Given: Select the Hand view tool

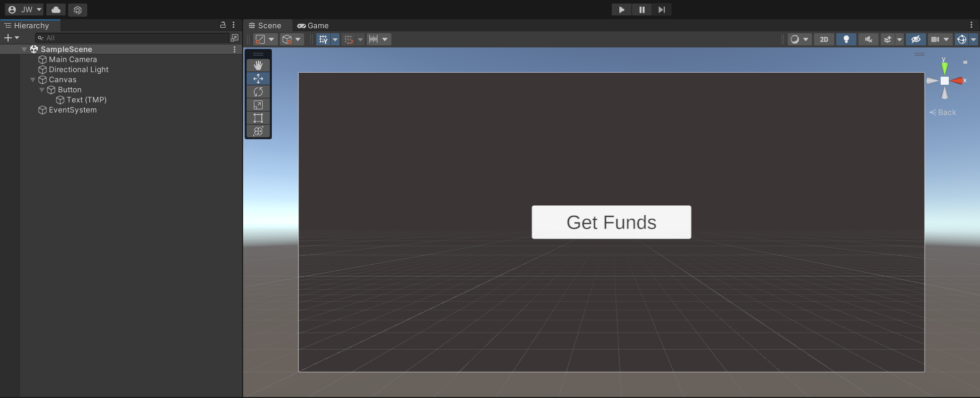Looking at the screenshot, I should coord(258,66).
